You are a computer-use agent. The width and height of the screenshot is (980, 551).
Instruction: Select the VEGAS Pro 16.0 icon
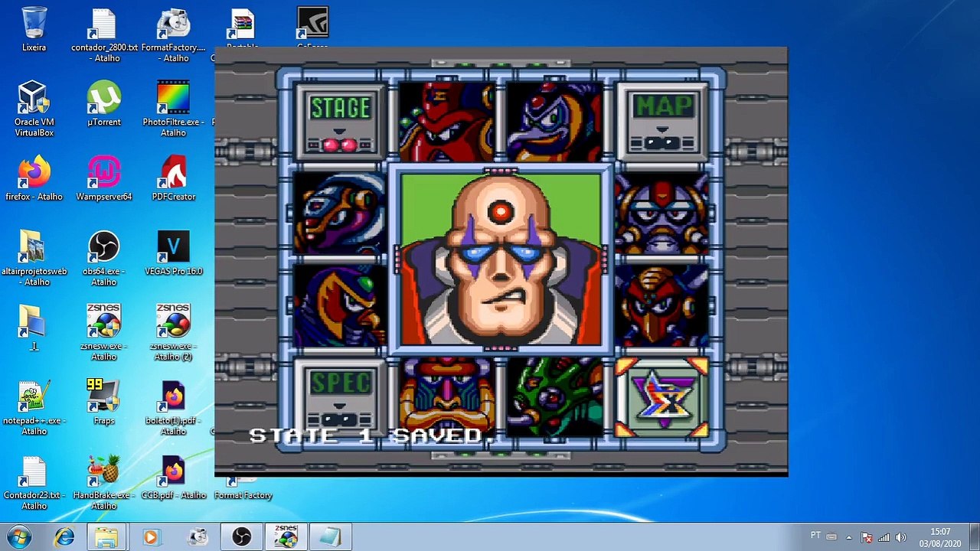coord(174,253)
